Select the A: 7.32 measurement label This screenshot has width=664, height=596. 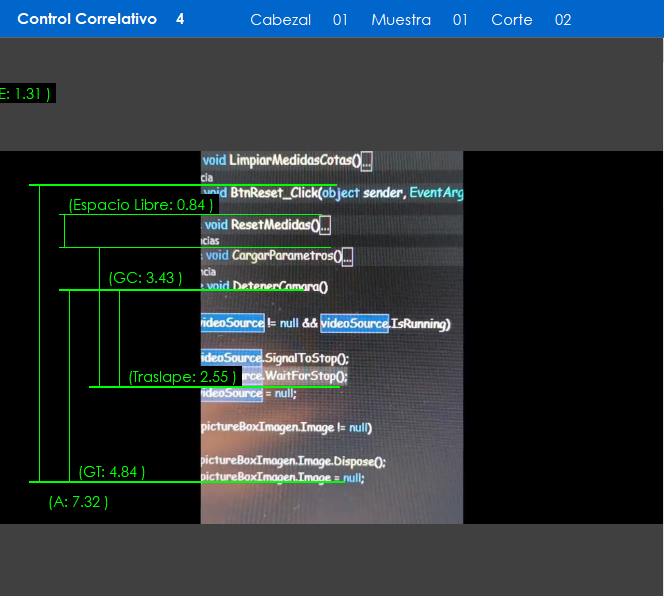pos(78,502)
